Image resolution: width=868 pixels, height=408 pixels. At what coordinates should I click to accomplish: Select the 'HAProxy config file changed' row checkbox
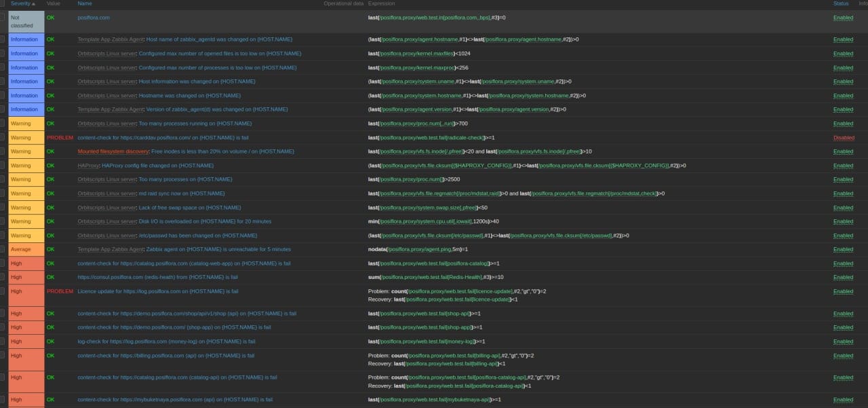pos(3,166)
